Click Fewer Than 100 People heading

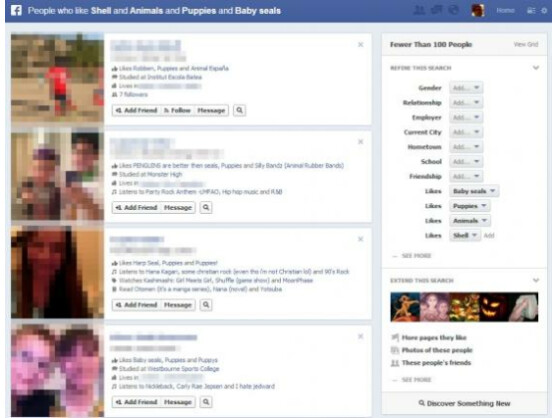431,44
